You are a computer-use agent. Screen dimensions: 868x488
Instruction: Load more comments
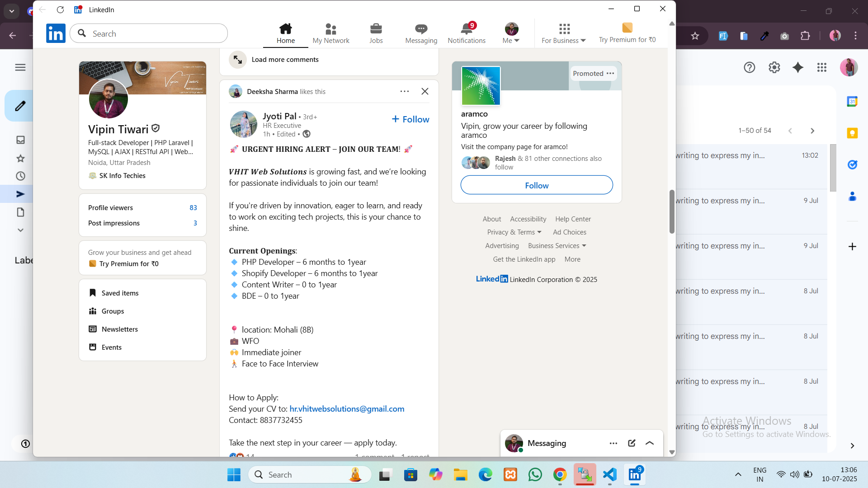coord(284,59)
